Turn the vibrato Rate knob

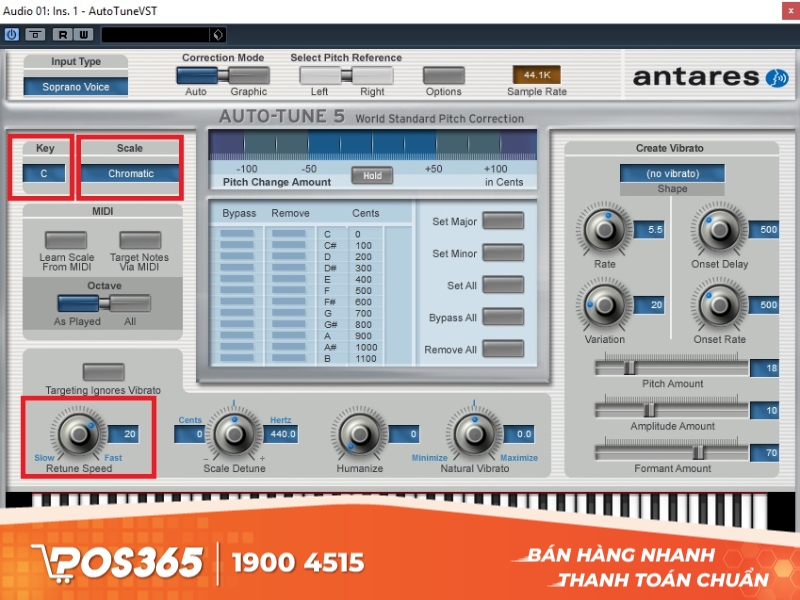[x=605, y=231]
